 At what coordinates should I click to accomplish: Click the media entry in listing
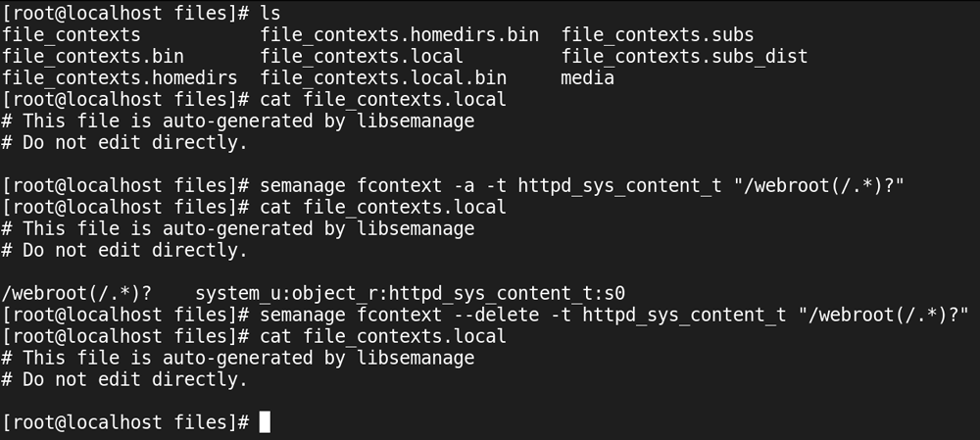click(587, 77)
